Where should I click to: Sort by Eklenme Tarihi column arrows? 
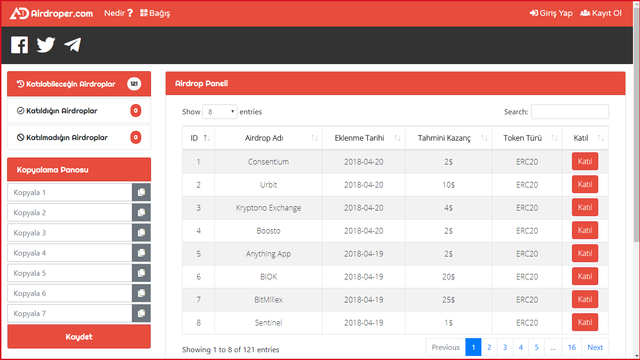[x=398, y=138]
